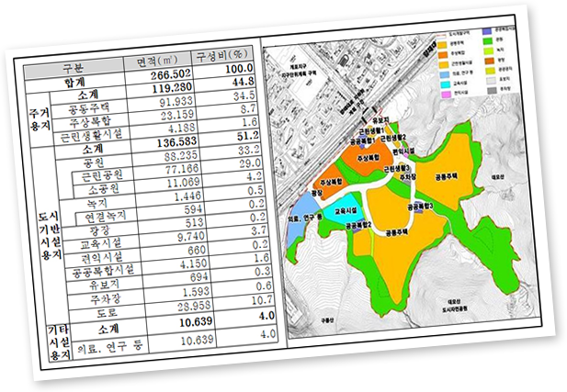This screenshot has width=567, height=392.
Task: Select the 기타시설용지 category label
Action: point(59,342)
